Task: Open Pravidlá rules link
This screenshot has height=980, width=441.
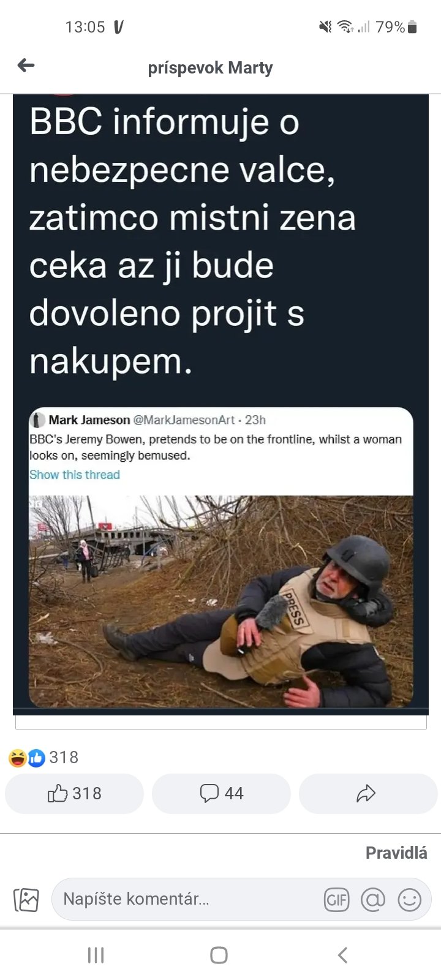Action: [396, 853]
